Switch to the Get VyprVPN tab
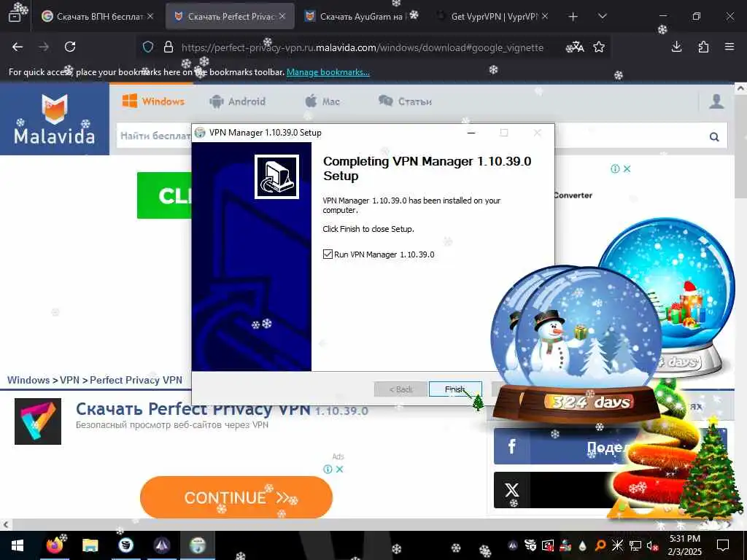This screenshot has height=560, width=747. click(x=493, y=16)
